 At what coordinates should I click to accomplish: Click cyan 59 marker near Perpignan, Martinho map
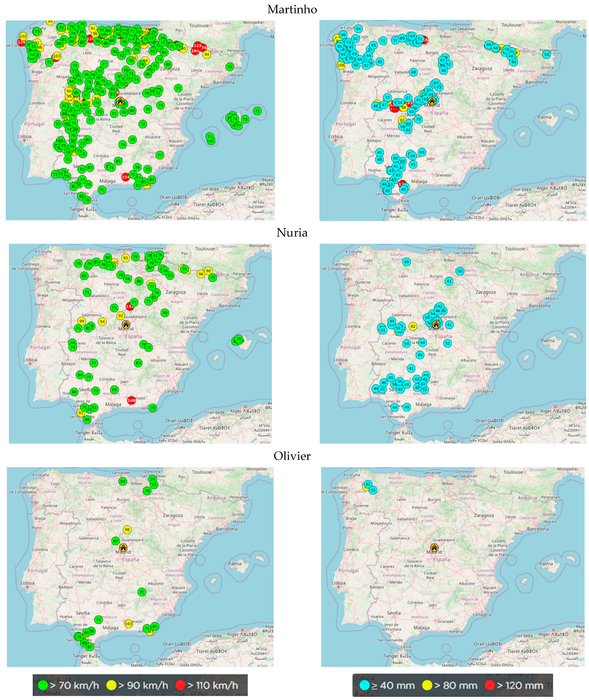pyautogui.click(x=546, y=55)
